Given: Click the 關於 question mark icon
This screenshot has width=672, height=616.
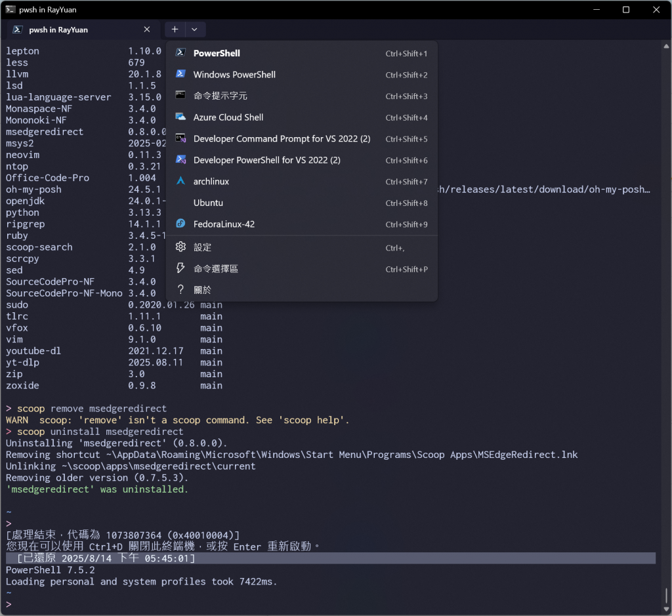Looking at the screenshot, I should tap(180, 289).
